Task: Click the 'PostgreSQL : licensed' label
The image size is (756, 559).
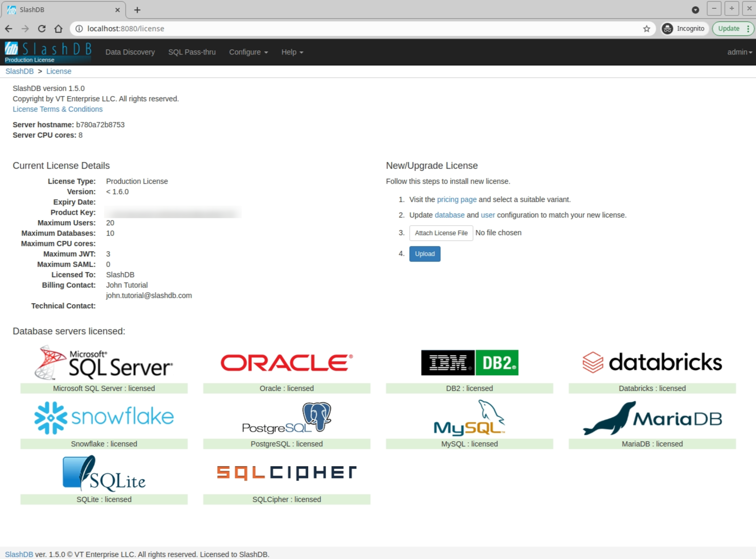Action: 287,444
